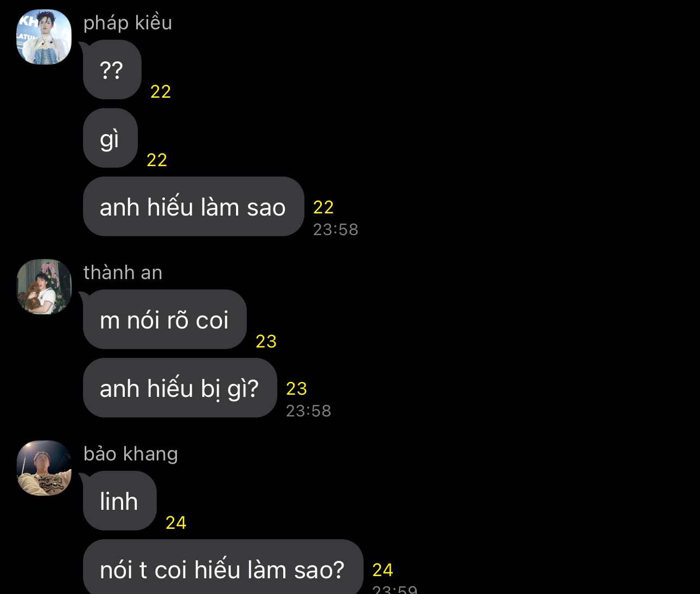Tap bảo khang's avatar photo
The width and height of the screenshot is (700, 594).
coord(44,468)
